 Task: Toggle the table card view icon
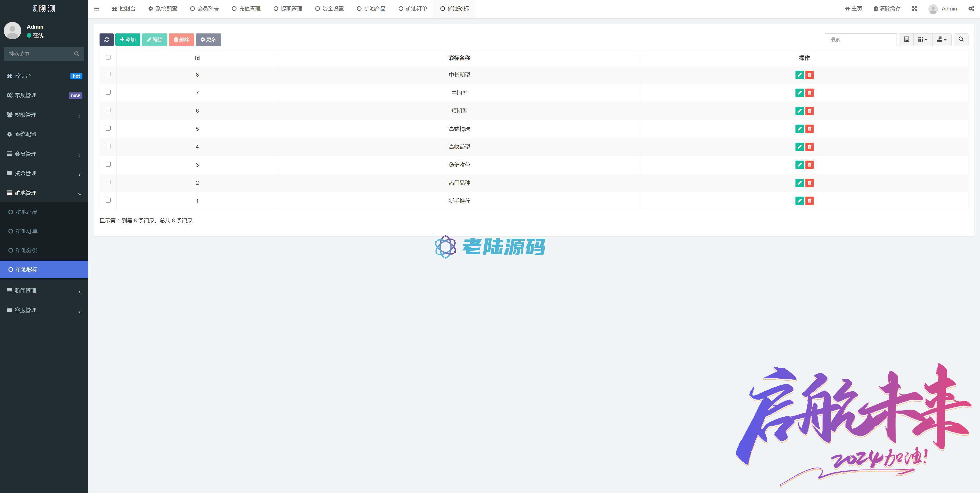[906, 40]
